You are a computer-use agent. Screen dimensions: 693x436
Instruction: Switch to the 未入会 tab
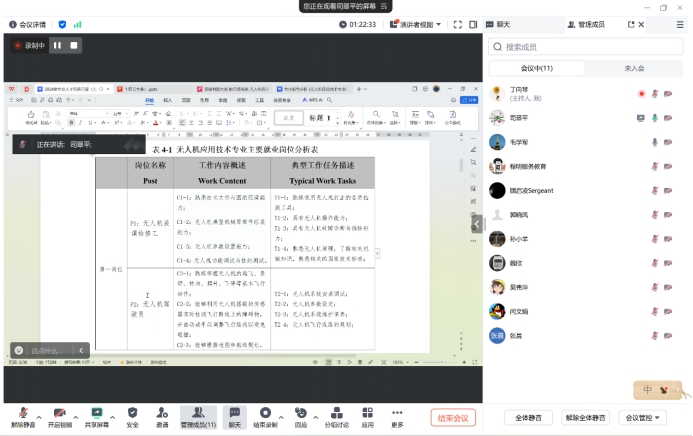coord(634,68)
